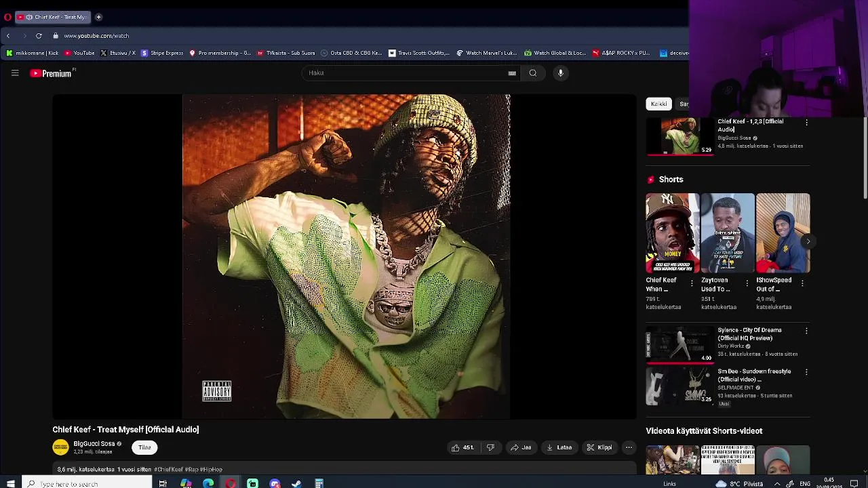868x488 pixels.
Task: Open A$AP ROCKY x PU... bookmark
Action: click(621, 53)
